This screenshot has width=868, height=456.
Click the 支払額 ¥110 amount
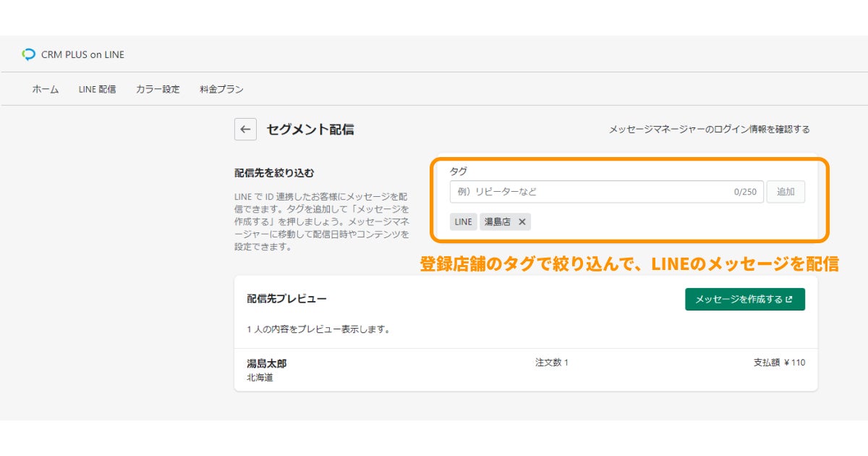coord(779,363)
